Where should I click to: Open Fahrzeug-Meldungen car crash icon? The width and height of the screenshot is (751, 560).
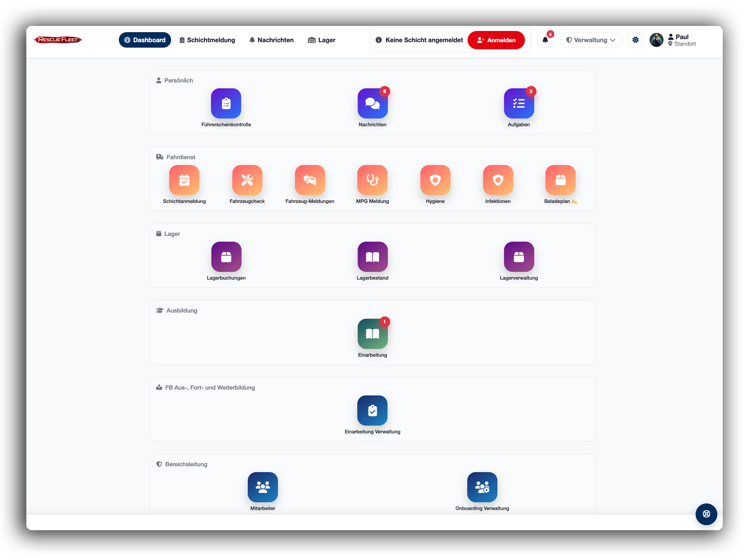pos(310,180)
